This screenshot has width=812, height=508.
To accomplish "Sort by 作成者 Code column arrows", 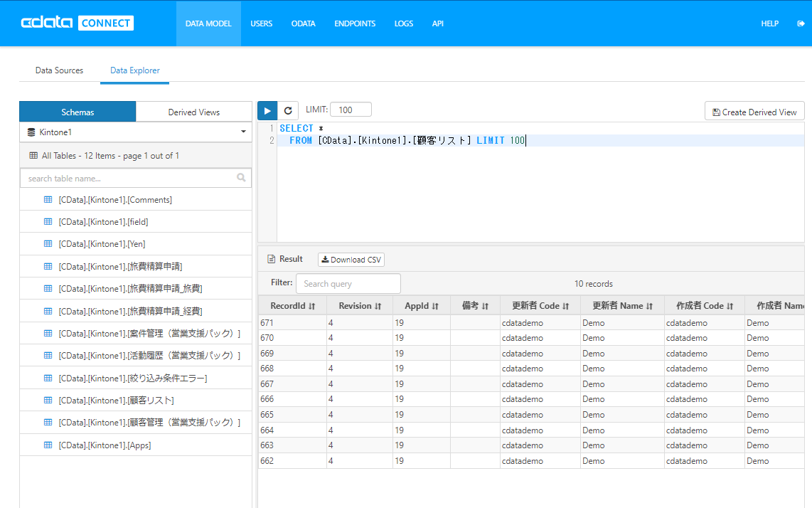I will tap(730, 307).
